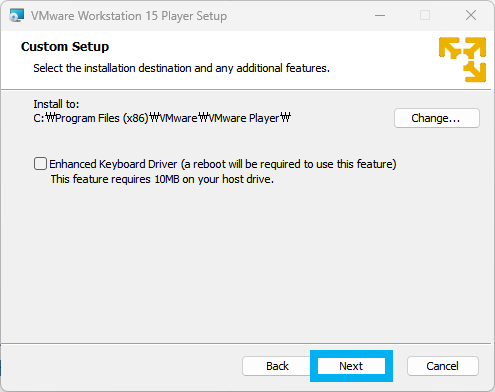
Task: Click the VMware installer icon in title bar
Action: click(17, 15)
